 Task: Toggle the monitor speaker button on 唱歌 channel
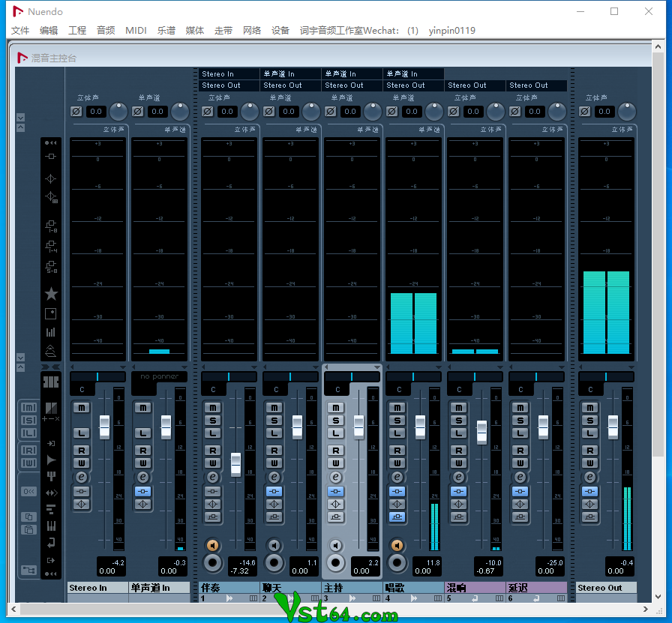(397, 545)
